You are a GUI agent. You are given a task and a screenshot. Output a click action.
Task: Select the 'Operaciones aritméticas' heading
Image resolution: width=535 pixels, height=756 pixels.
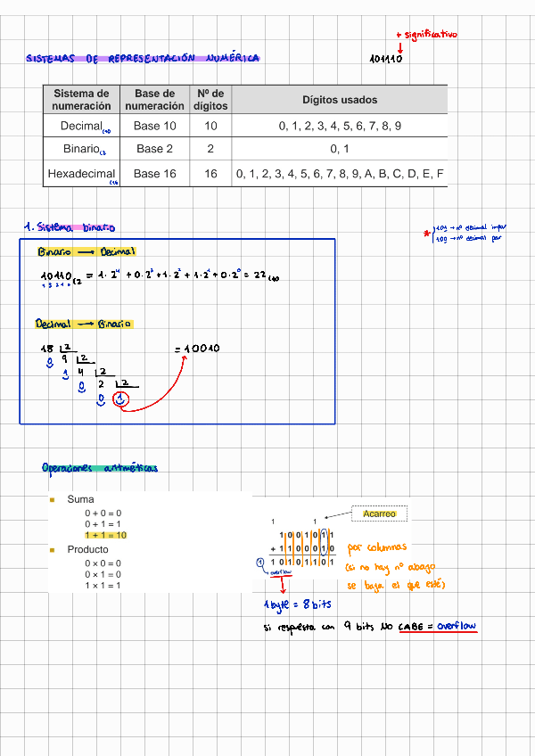99,468
